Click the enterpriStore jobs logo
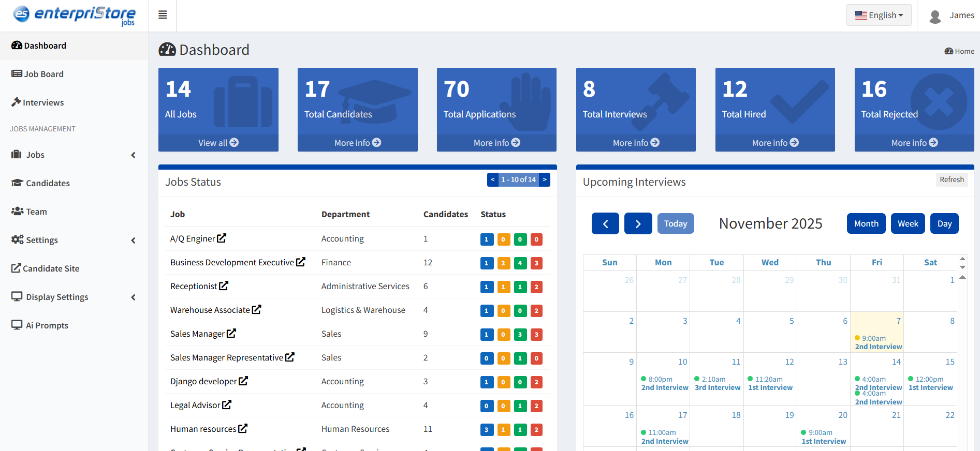The height and width of the screenshot is (451, 980). [x=74, y=15]
